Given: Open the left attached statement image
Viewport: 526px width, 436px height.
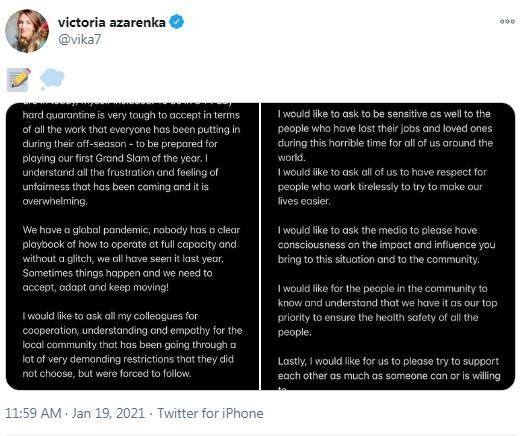Looking at the screenshot, I should pyautogui.click(x=133, y=247).
